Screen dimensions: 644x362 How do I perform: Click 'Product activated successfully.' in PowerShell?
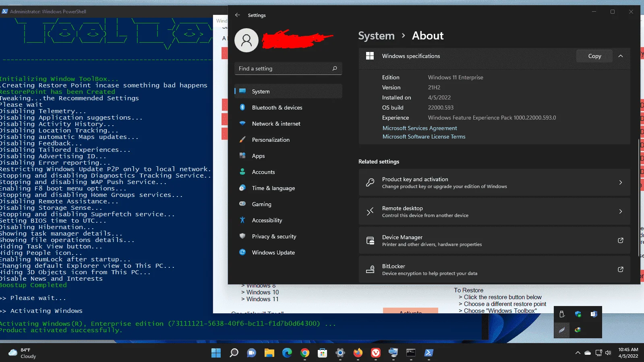(60, 330)
